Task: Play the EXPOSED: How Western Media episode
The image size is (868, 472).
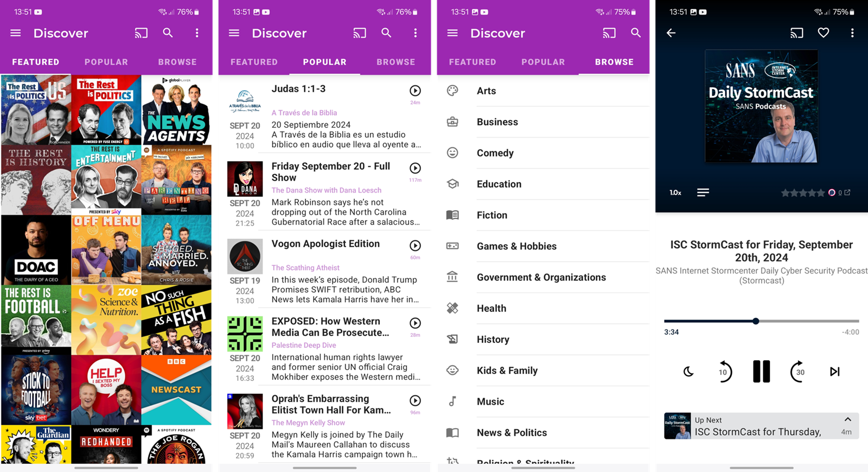Action: (x=415, y=323)
